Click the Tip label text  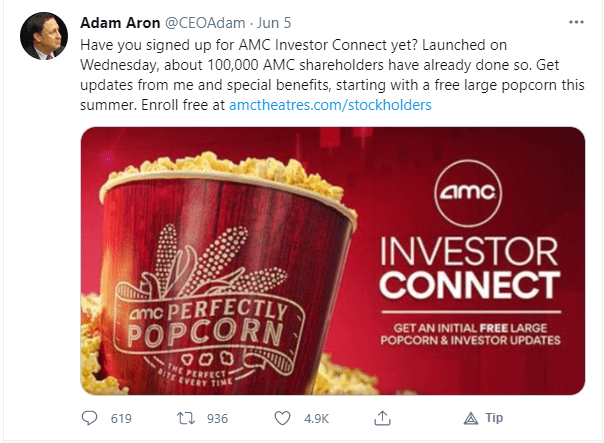click(x=494, y=418)
